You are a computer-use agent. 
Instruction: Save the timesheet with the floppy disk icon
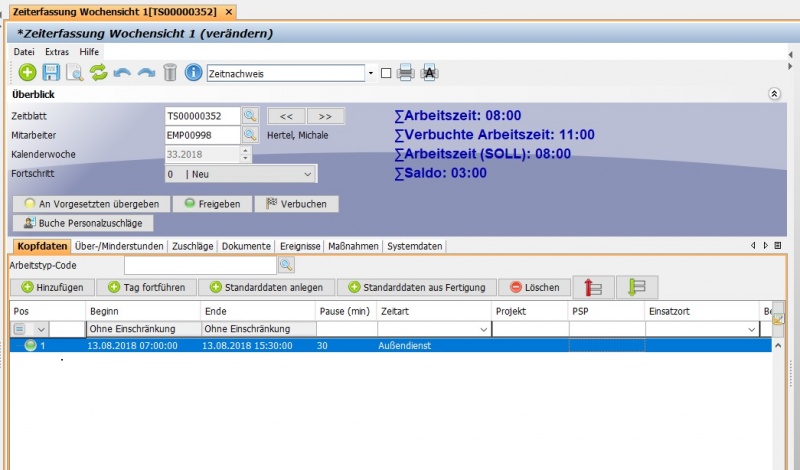point(51,72)
